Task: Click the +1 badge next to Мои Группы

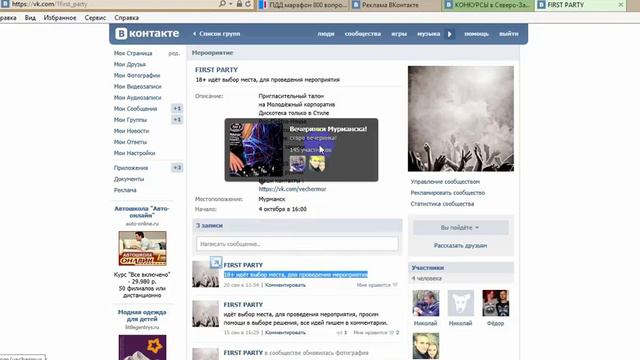Action: tap(177, 120)
